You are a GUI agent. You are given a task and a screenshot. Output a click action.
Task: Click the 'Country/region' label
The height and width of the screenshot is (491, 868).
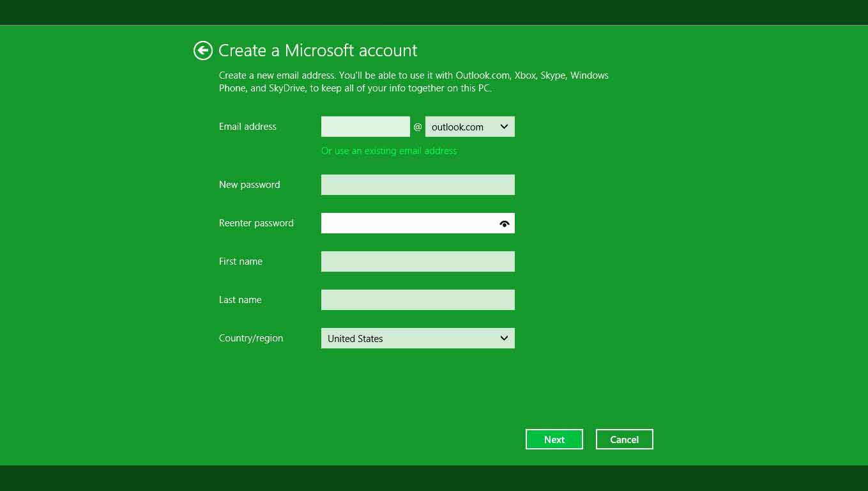(x=251, y=338)
